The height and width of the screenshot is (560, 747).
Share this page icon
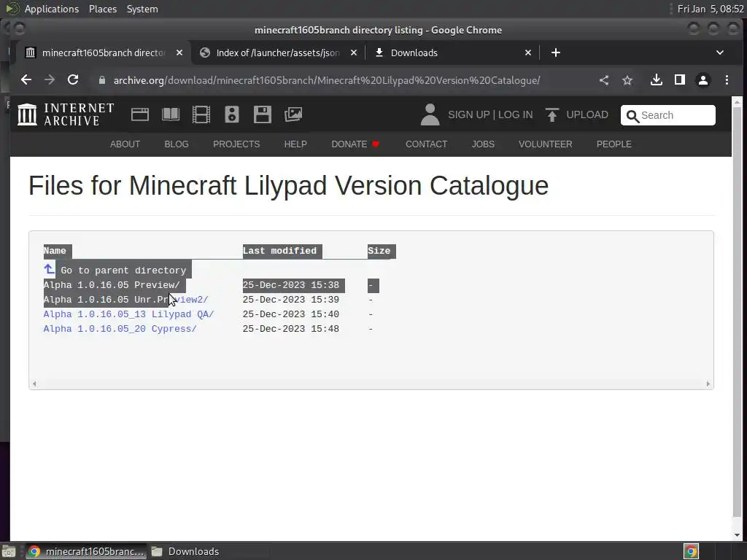pyautogui.click(x=604, y=80)
